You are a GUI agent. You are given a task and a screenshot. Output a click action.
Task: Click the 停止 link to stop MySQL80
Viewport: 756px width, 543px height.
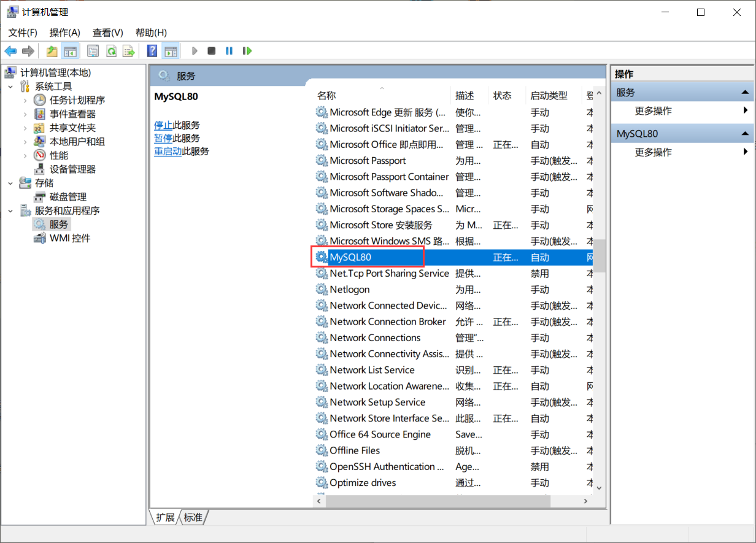click(x=163, y=125)
